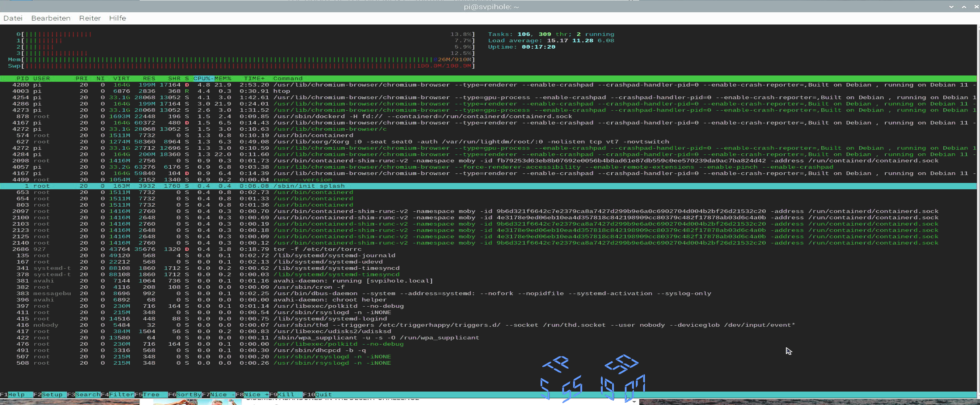Select the systemd-logind process row
Screen dimensions: 980x405
point(488,318)
